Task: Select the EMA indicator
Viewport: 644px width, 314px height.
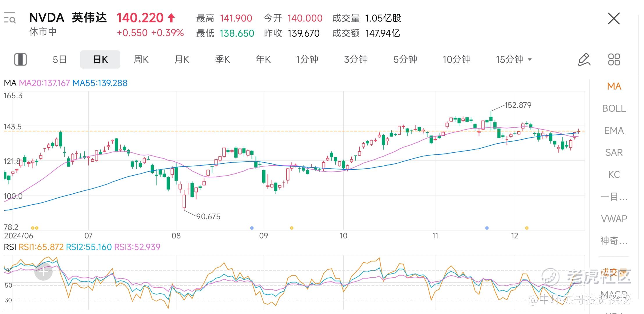Action: (614, 130)
